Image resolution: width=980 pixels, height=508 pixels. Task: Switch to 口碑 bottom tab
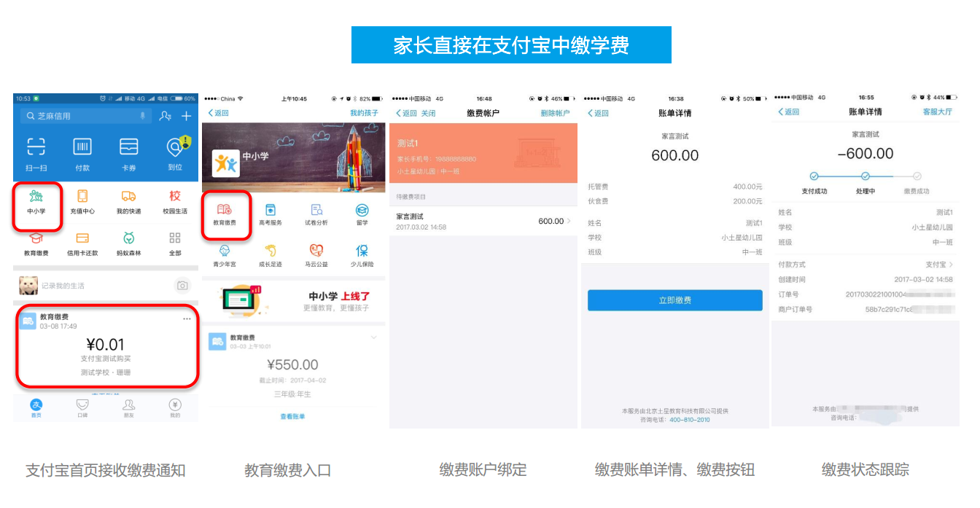point(82,408)
